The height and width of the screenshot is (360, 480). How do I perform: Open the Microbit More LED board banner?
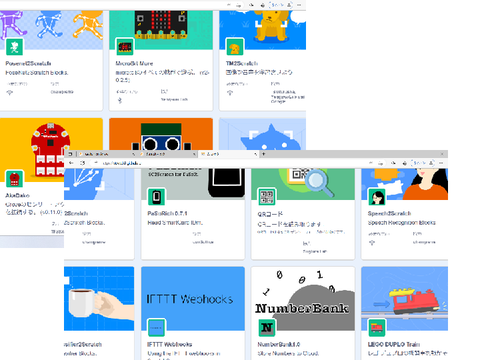(x=161, y=30)
